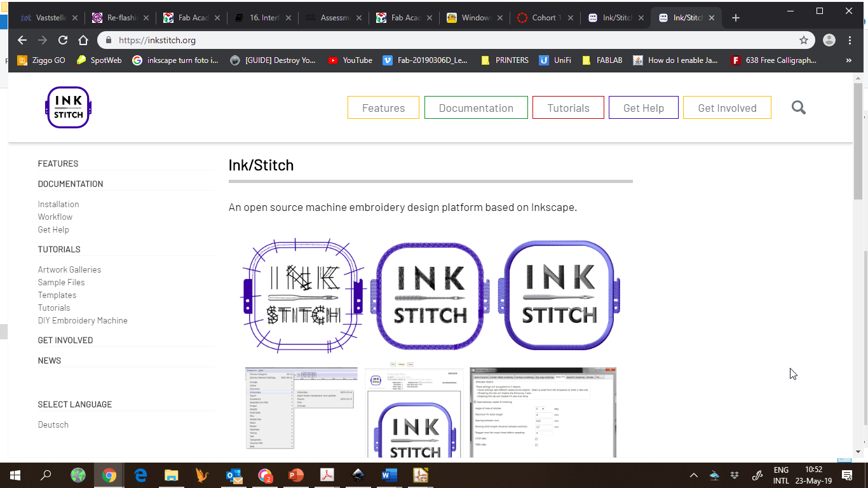Click the Extensions menu screenshot thumbnail
The width and height of the screenshot is (868, 488).
pyautogui.click(x=301, y=408)
